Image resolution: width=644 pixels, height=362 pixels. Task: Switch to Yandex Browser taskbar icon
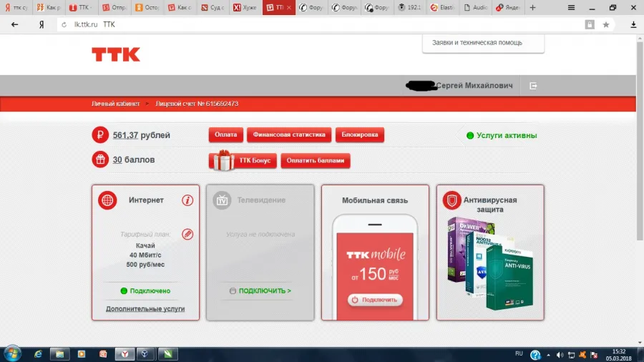click(x=125, y=354)
